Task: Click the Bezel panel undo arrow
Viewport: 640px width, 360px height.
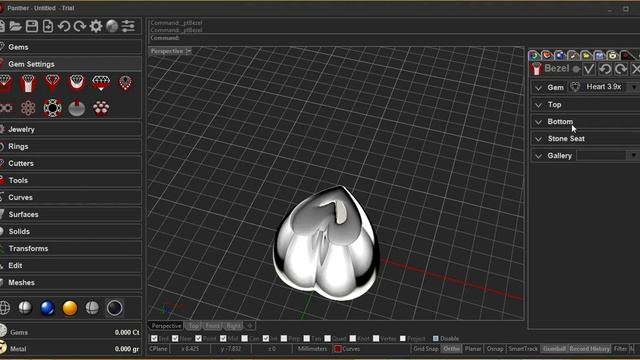Action: 605,69
